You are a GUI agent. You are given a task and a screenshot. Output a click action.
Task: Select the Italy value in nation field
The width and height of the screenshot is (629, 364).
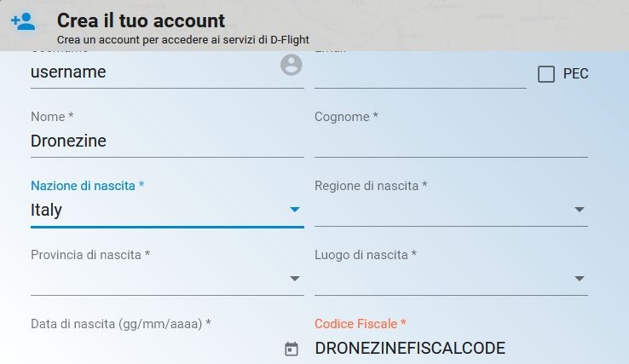47,210
